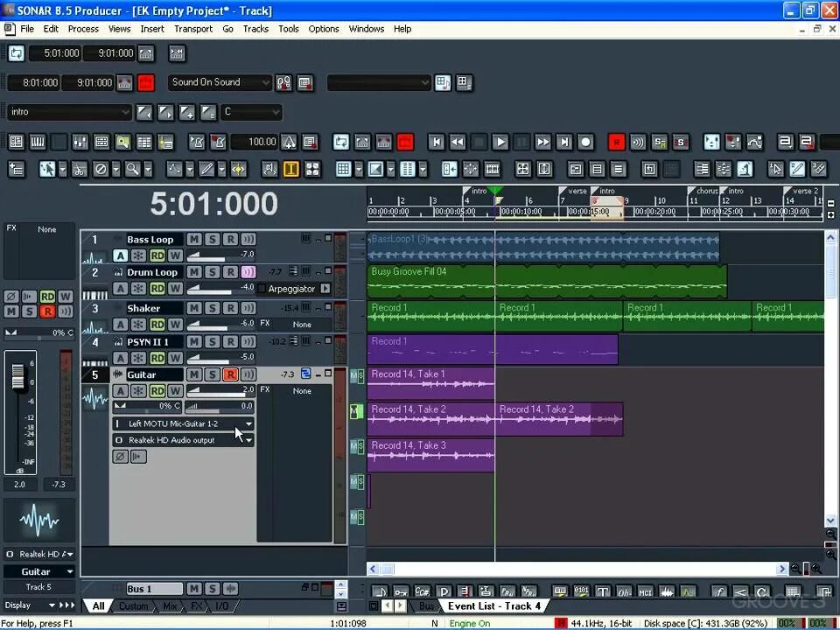
Task: Open the File menu
Action: [27, 29]
